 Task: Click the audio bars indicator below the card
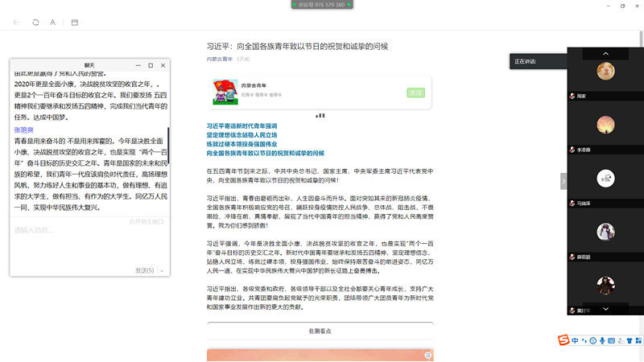320,116
